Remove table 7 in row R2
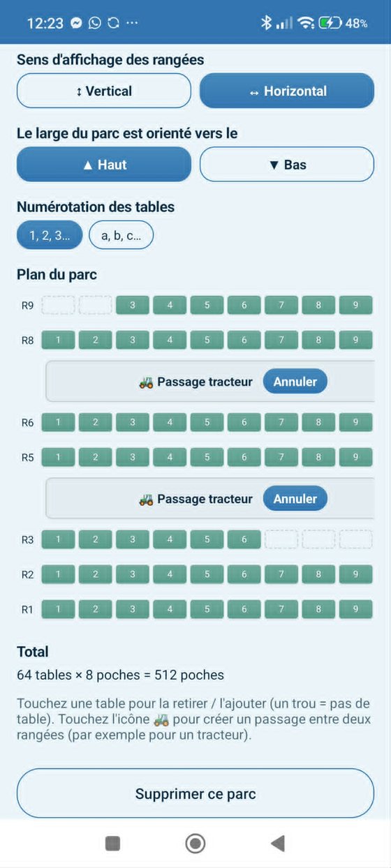Image resolution: width=391 pixels, height=868 pixels. (x=281, y=574)
